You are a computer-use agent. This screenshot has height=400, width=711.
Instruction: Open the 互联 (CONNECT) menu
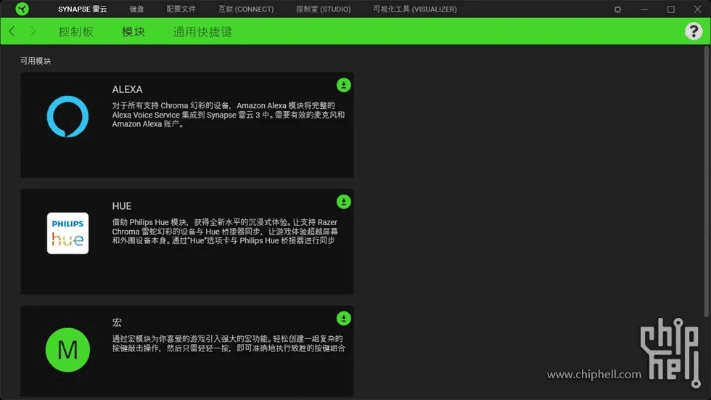[245, 9]
